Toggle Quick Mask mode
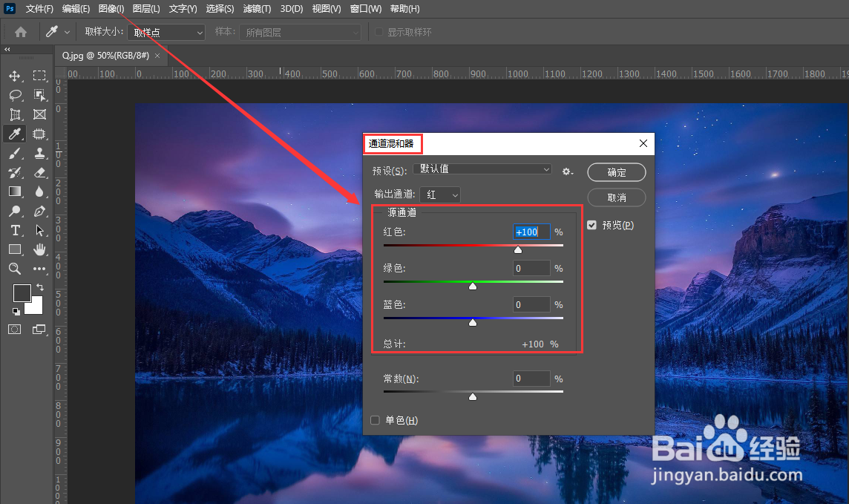 point(15,330)
